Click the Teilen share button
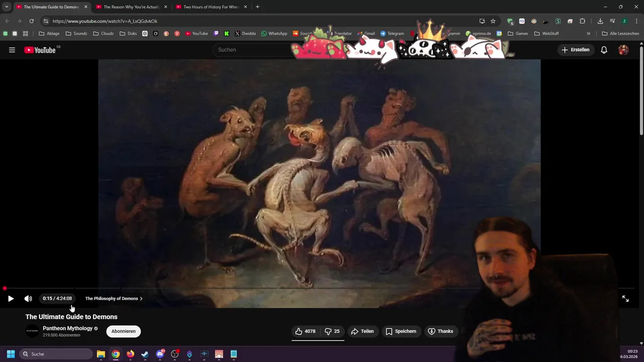The width and height of the screenshot is (644, 362). 362,331
